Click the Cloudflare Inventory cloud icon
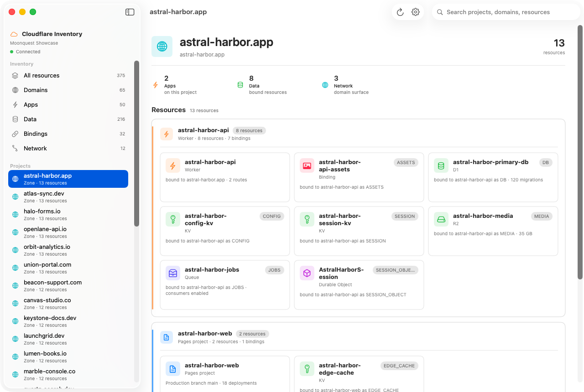 coord(14,34)
